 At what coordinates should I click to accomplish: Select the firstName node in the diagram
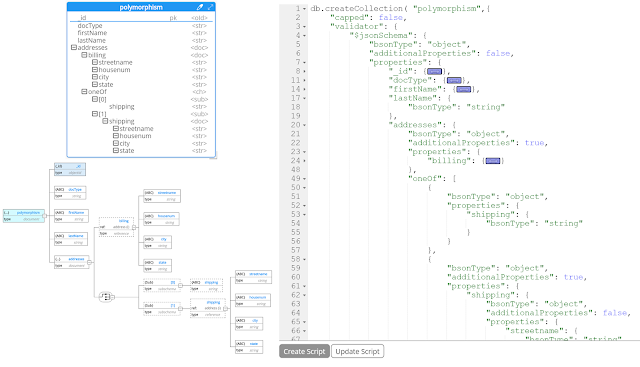tap(71, 216)
